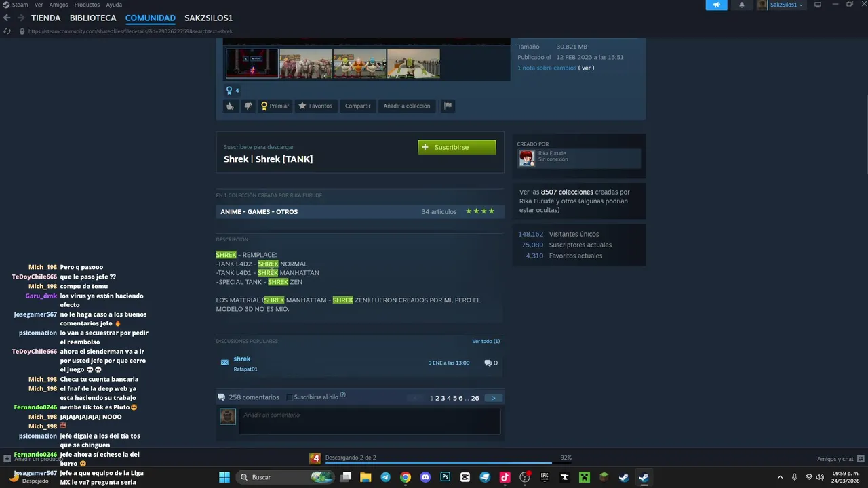Click the award ribbon count icon
Image resolution: width=868 pixels, height=488 pixels.
(x=232, y=90)
